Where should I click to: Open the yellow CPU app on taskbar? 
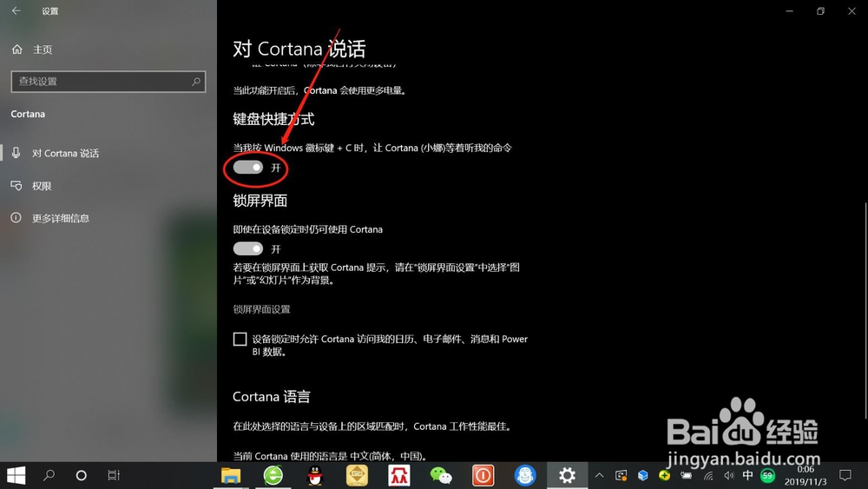click(357, 475)
